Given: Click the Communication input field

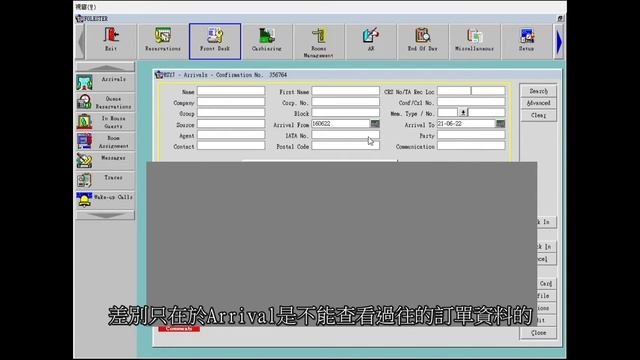Looking at the screenshot, I should click(471, 146).
